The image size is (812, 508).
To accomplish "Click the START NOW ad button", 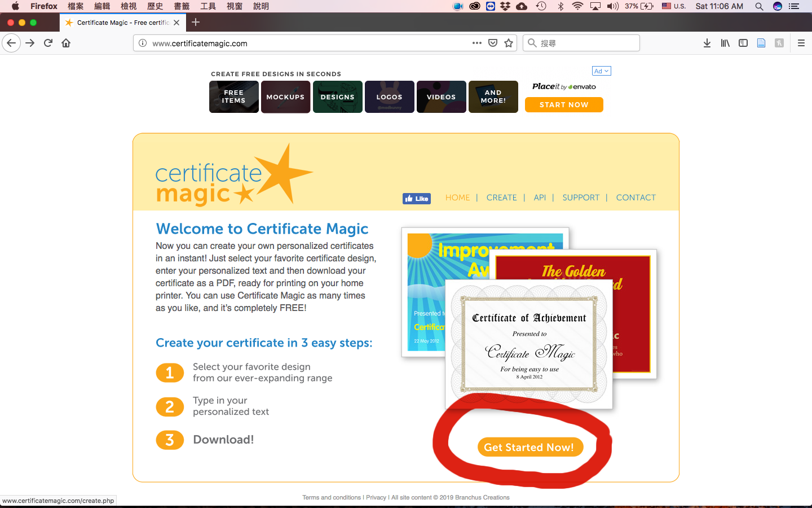I will pyautogui.click(x=563, y=105).
